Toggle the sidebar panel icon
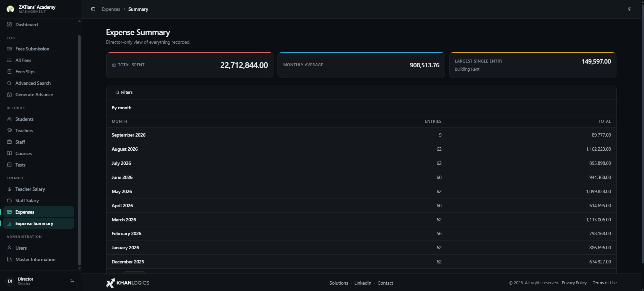Viewport: 644px width, 291px height. pos(93,9)
